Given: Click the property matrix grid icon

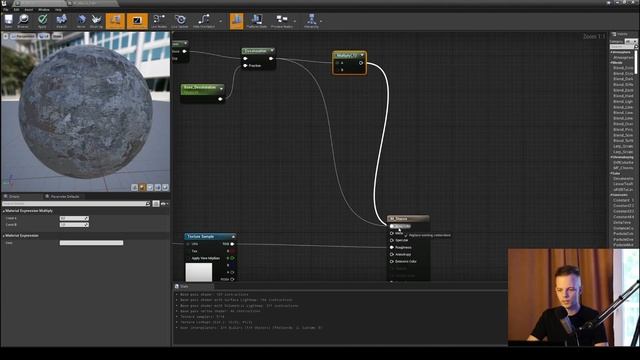Looking at the screenshot, I should click(x=156, y=203).
